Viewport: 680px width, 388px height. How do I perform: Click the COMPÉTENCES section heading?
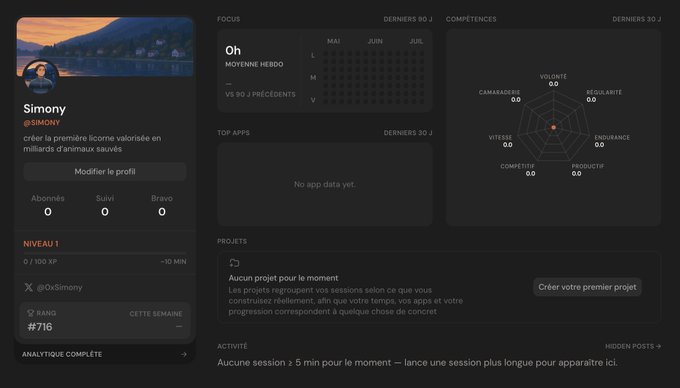pyautogui.click(x=471, y=19)
